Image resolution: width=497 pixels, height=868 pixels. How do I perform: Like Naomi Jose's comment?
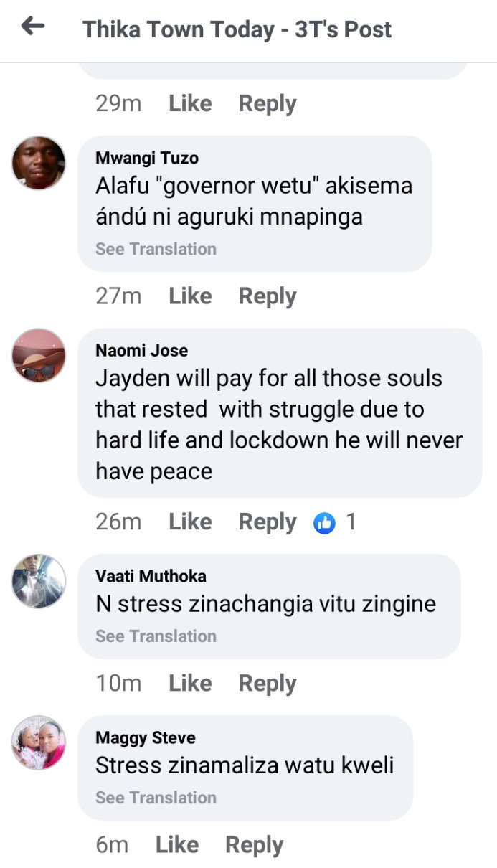(190, 522)
